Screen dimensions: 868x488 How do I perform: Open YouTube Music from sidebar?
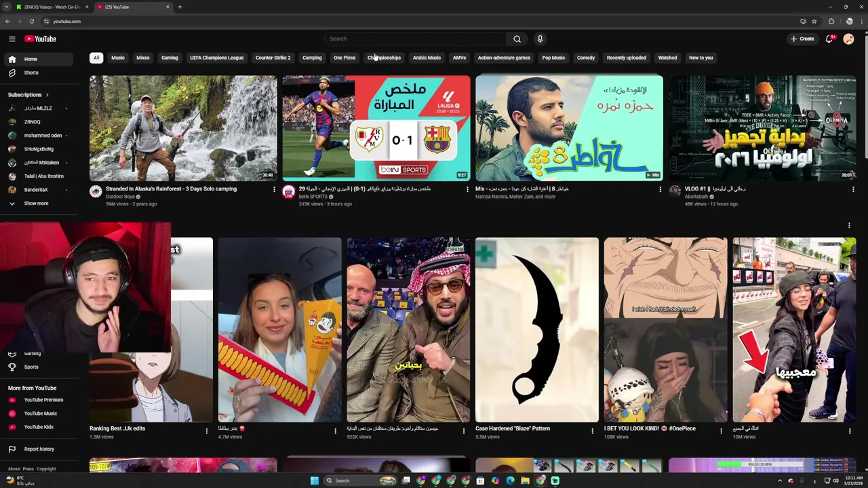[37, 413]
